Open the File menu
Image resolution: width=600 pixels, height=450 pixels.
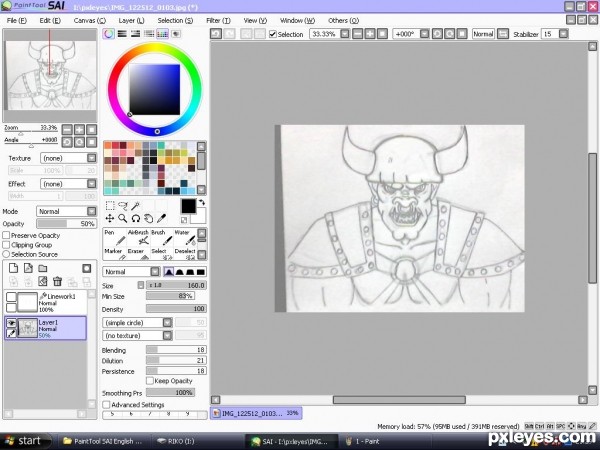click(x=16, y=21)
